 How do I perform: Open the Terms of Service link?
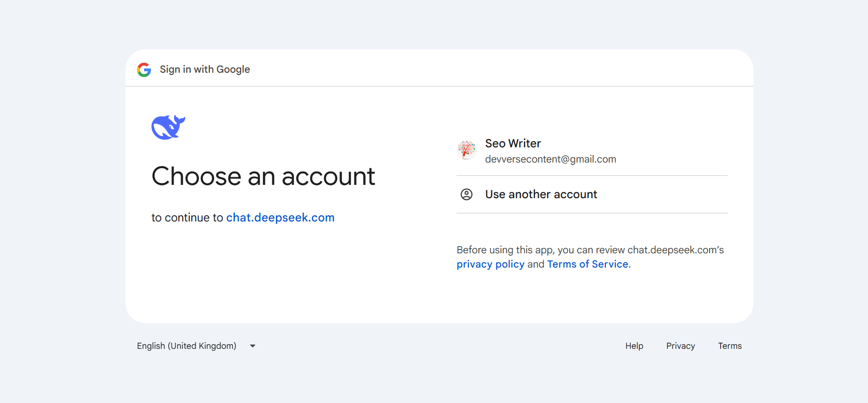(x=588, y=264)
